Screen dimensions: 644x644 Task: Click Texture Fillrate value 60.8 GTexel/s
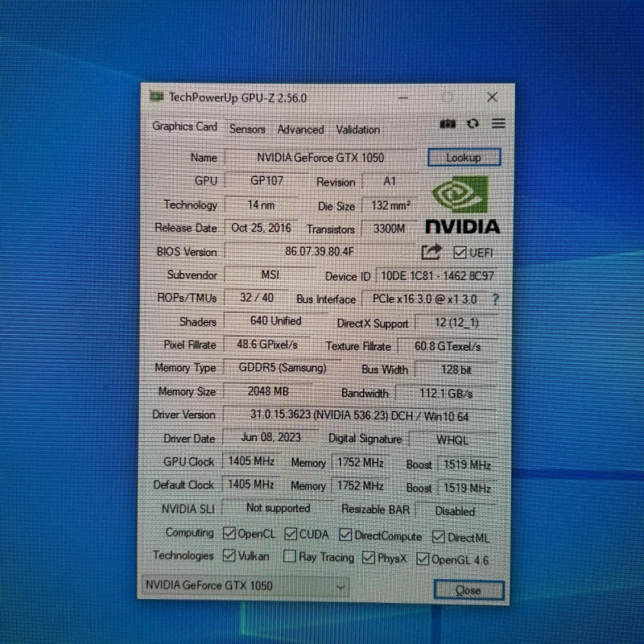tap(448, 347)
